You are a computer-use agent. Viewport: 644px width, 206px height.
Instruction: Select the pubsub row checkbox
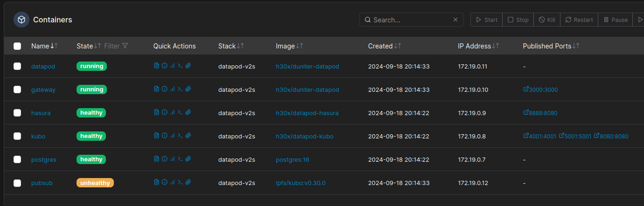17,183
